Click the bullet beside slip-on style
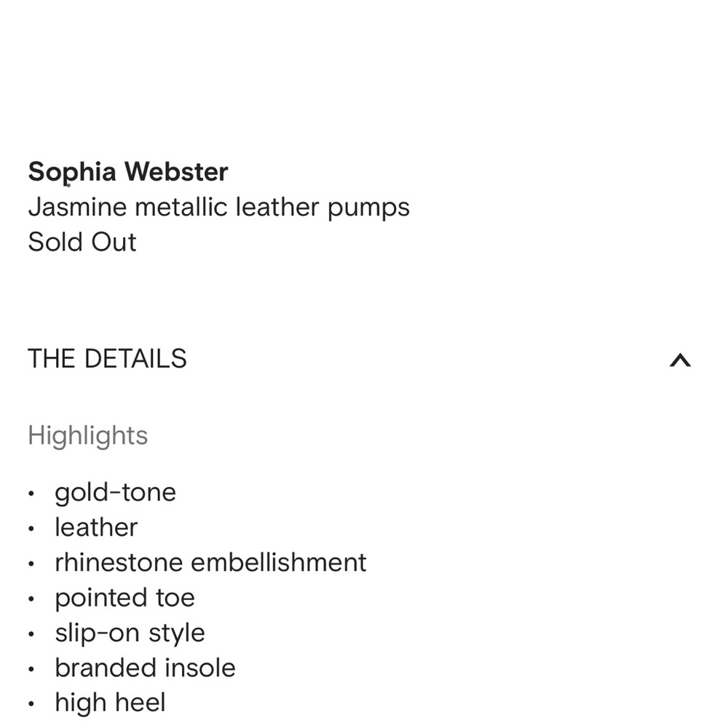The width and height of the screenshot is (728, 728). 31,634
